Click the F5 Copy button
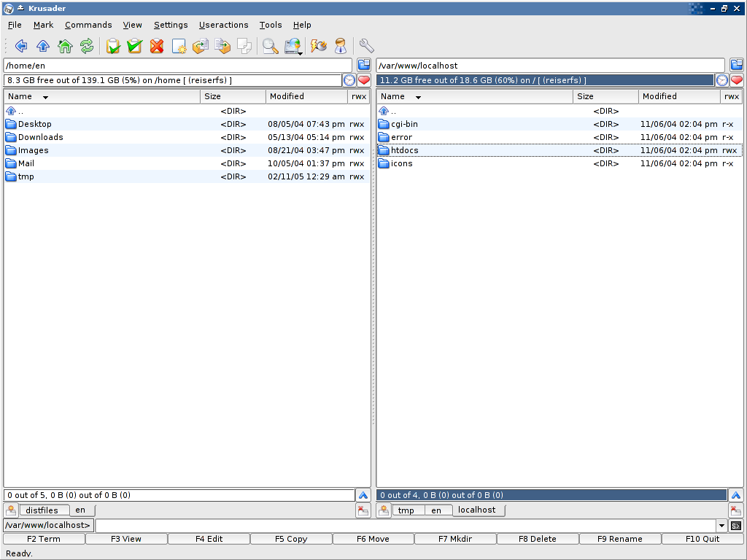 point(291,539)
